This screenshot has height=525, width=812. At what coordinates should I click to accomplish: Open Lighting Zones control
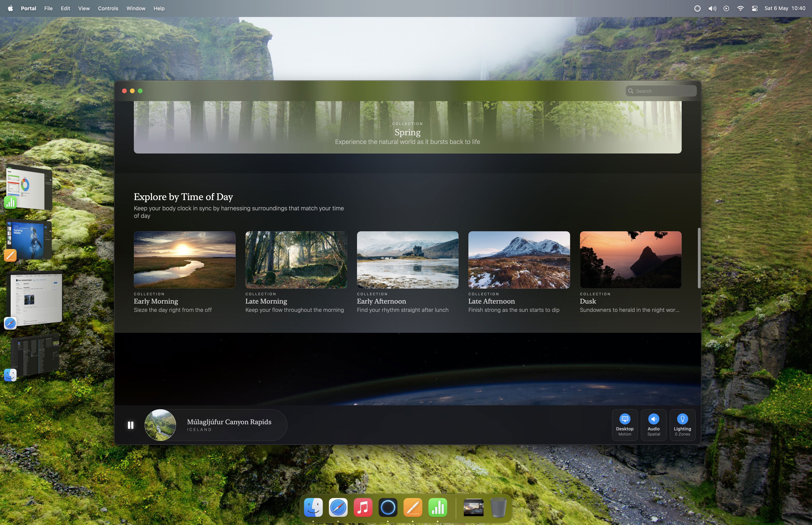[682, 425]
